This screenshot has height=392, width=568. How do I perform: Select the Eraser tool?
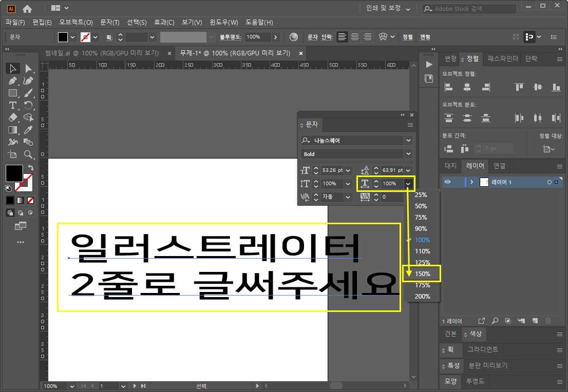(x=13, y=117)
